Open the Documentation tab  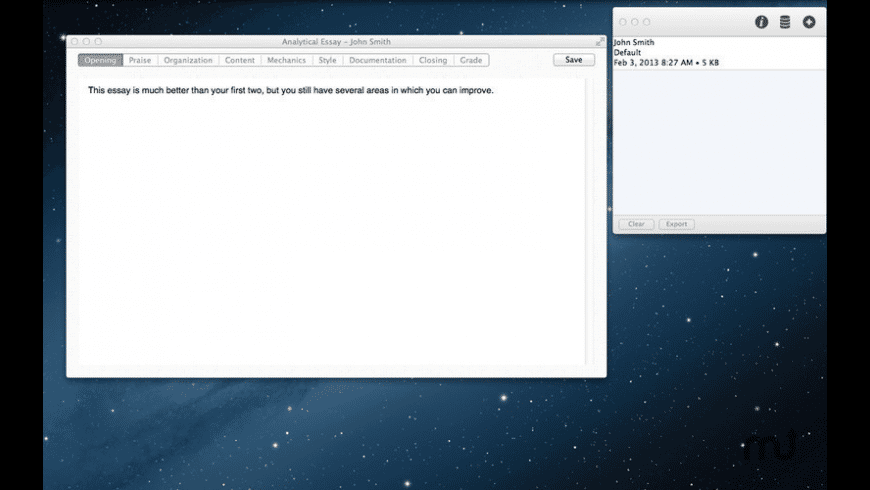point(378,60)
